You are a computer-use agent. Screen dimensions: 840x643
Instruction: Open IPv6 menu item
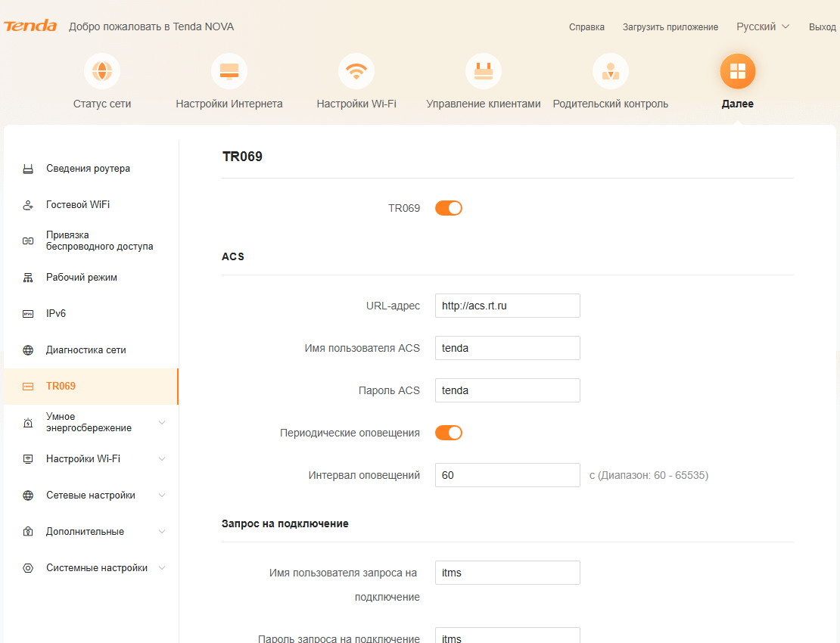91,314
